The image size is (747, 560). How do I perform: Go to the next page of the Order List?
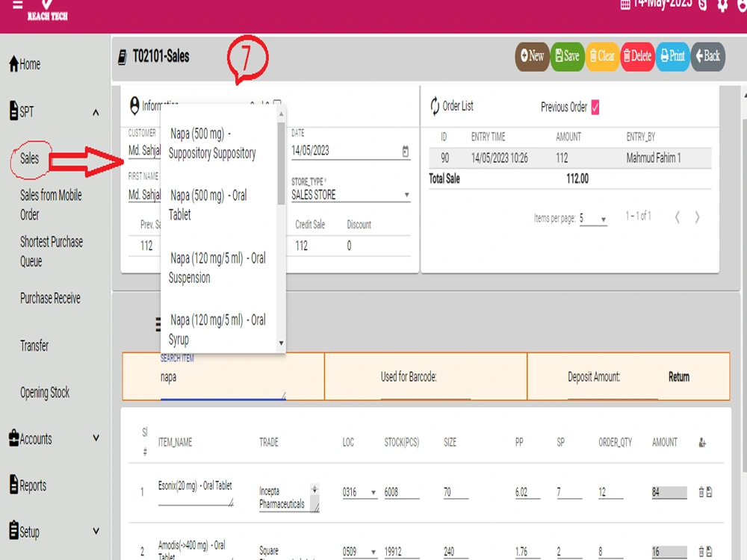coord(697,217)
